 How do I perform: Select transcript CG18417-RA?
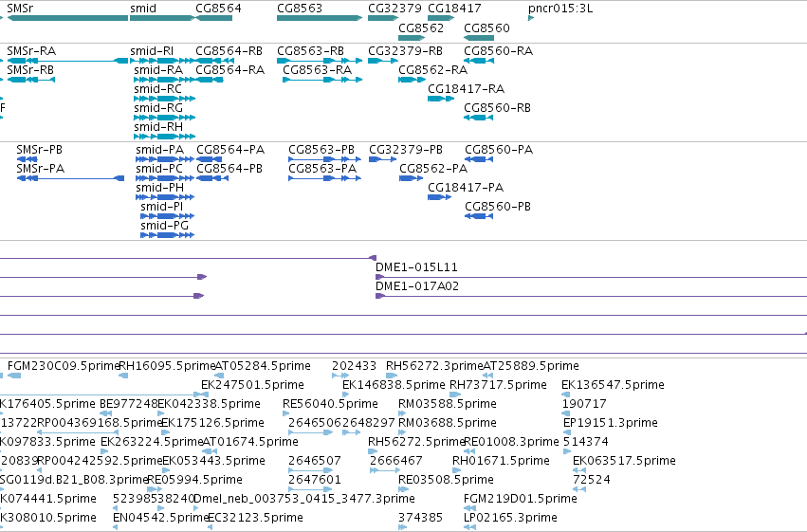pos(467,89)
